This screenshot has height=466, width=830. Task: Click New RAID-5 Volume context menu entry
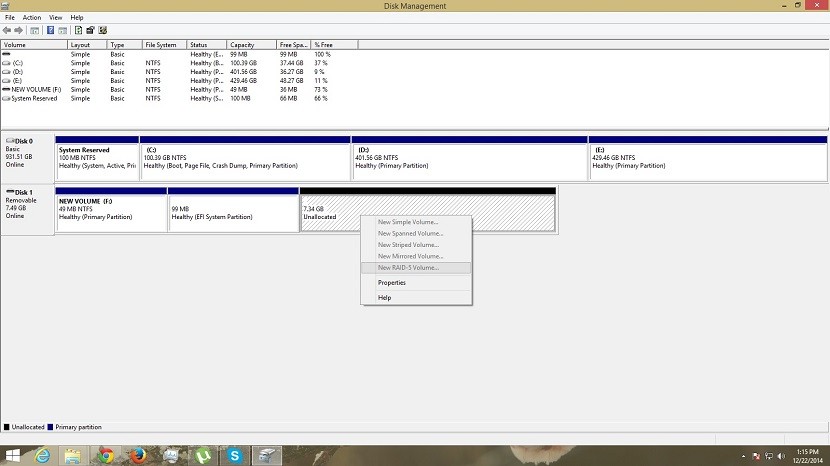tap(416, 267)
